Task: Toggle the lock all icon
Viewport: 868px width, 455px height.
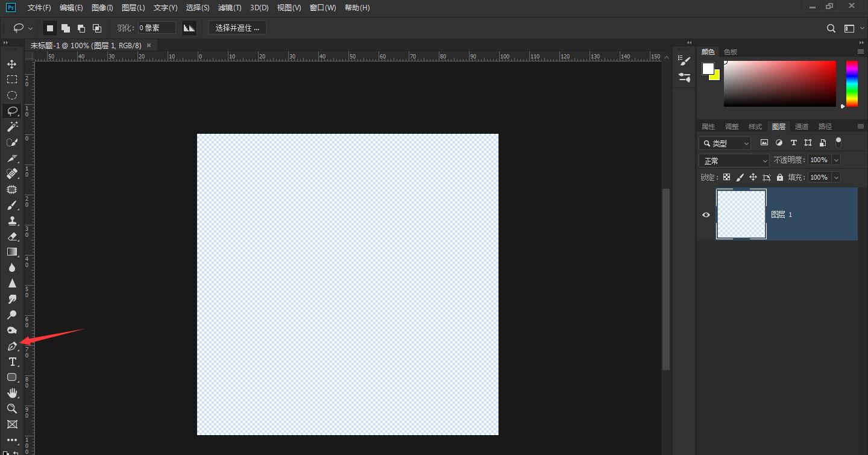Action: pos(780,177)
